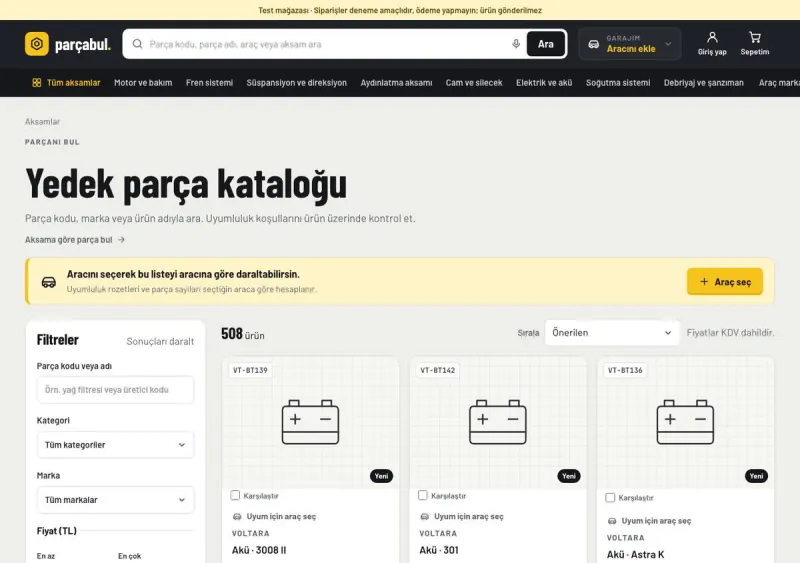Focus the main search input field
The height and width of the screenshot is (563, 800).
327,44
